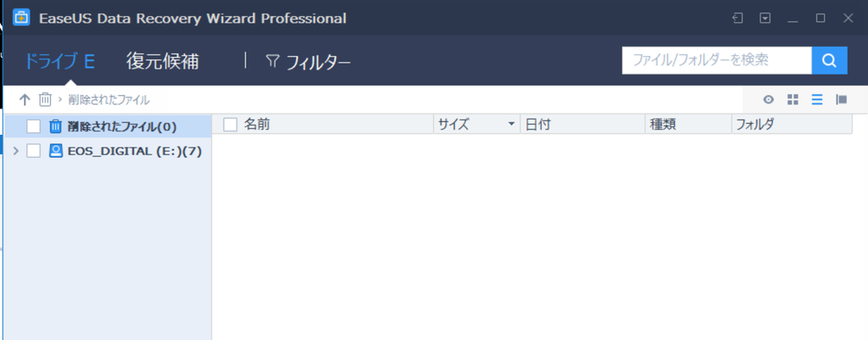868x340 pixels.
Task: Click the EOS_DIGITAL drive icon
Action: tap(56, 151)
